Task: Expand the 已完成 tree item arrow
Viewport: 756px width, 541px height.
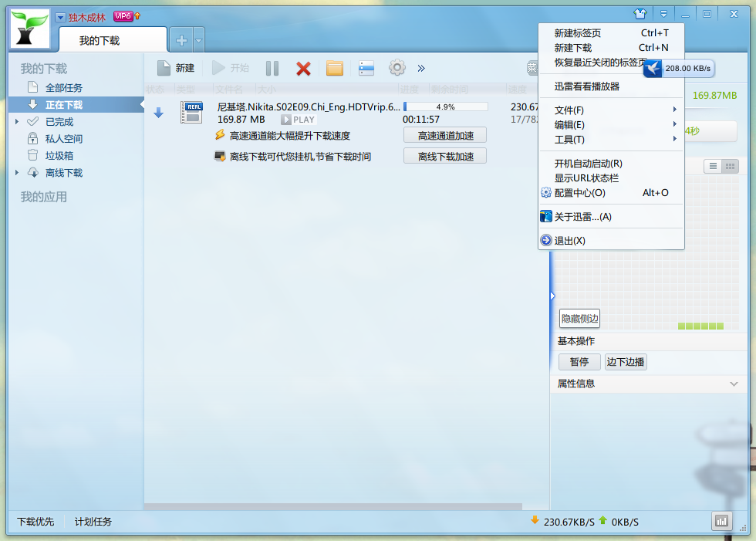Action: [17, 122]
